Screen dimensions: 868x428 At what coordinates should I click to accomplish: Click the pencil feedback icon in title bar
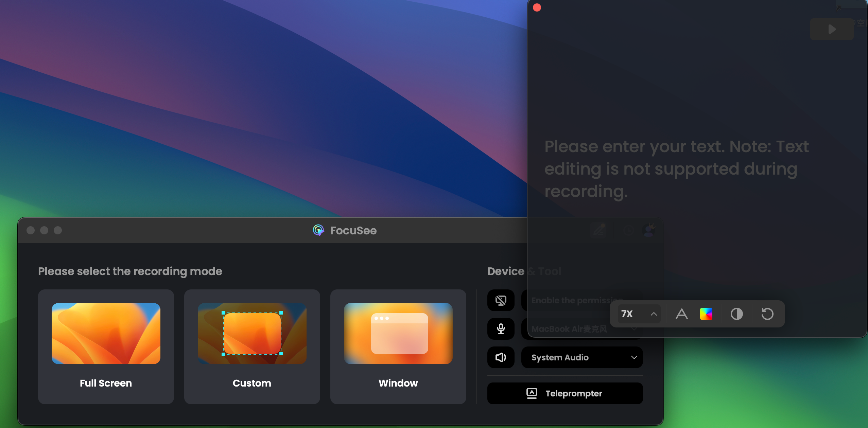[599, 230]
